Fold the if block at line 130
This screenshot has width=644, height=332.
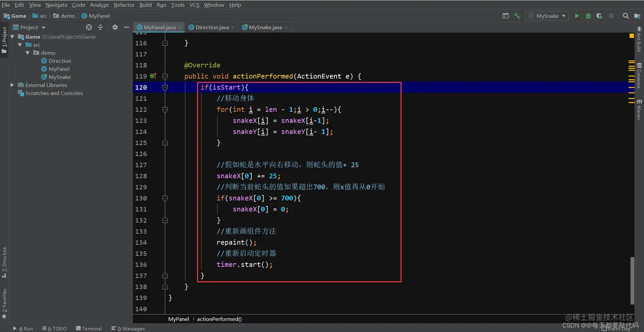tap(165, 198)
